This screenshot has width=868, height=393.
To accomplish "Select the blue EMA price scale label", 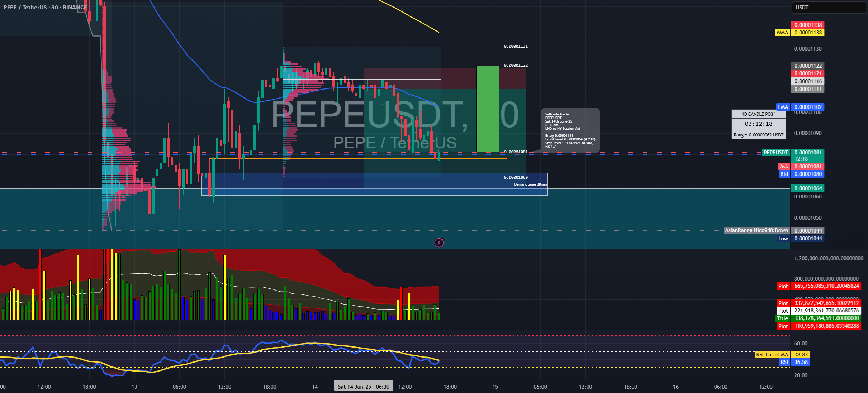I will [783, 107].
